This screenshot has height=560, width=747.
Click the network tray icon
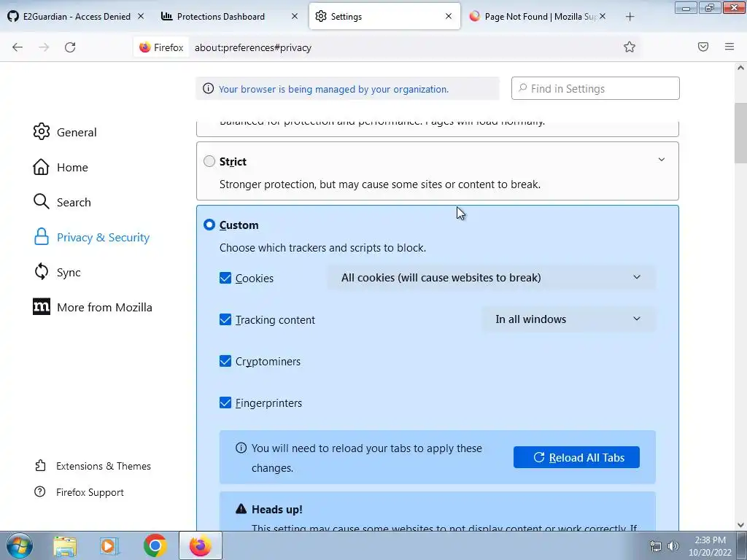click(x=656, y=546)
